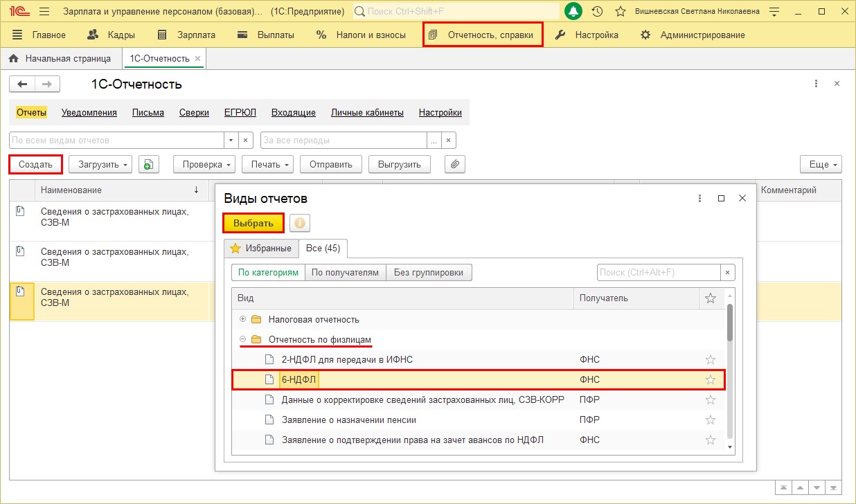This screenshot has height=504, width=856.
Task: Open the Уведомления link
Action: point(89,112)
